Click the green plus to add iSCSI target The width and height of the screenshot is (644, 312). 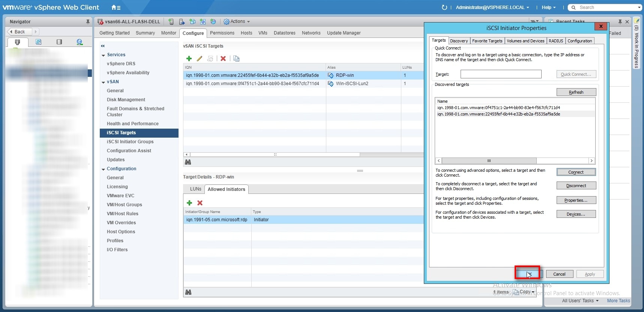[189, 58]
